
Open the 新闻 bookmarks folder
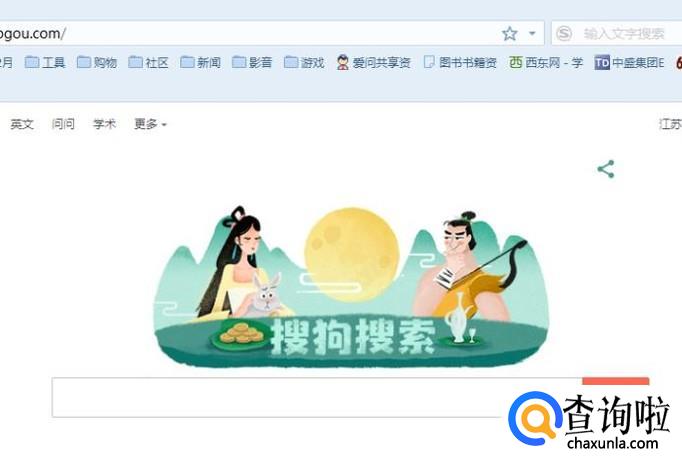[x=200, y=63]
